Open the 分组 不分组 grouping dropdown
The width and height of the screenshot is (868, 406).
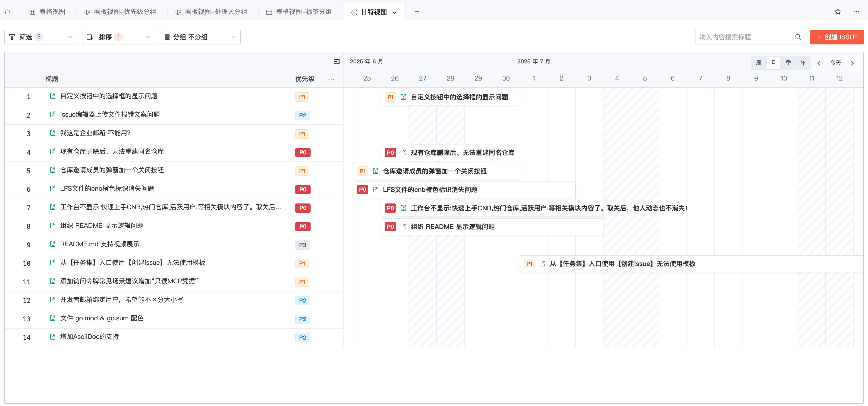pyautogui.click(x=200, y=37)
